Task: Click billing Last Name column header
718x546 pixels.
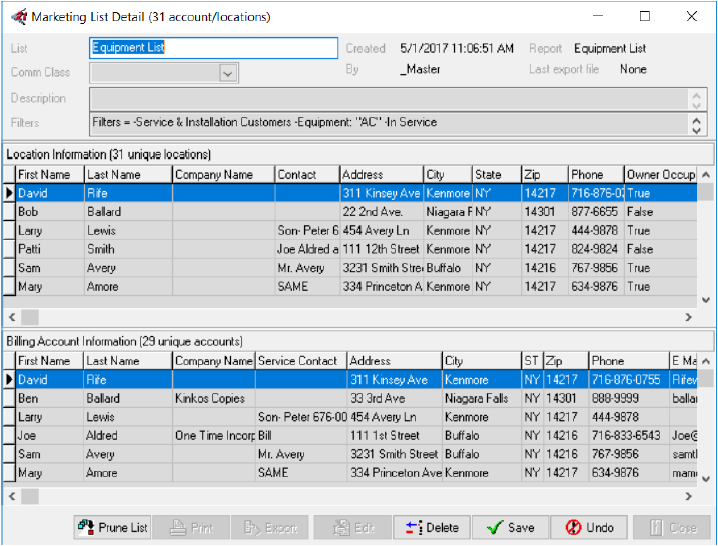Action: click(x=128, y=361)
